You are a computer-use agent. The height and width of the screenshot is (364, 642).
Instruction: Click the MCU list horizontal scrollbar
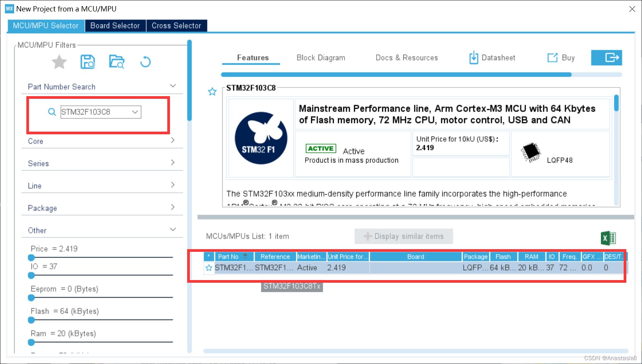pyautogui.click(x=416, y=351)
